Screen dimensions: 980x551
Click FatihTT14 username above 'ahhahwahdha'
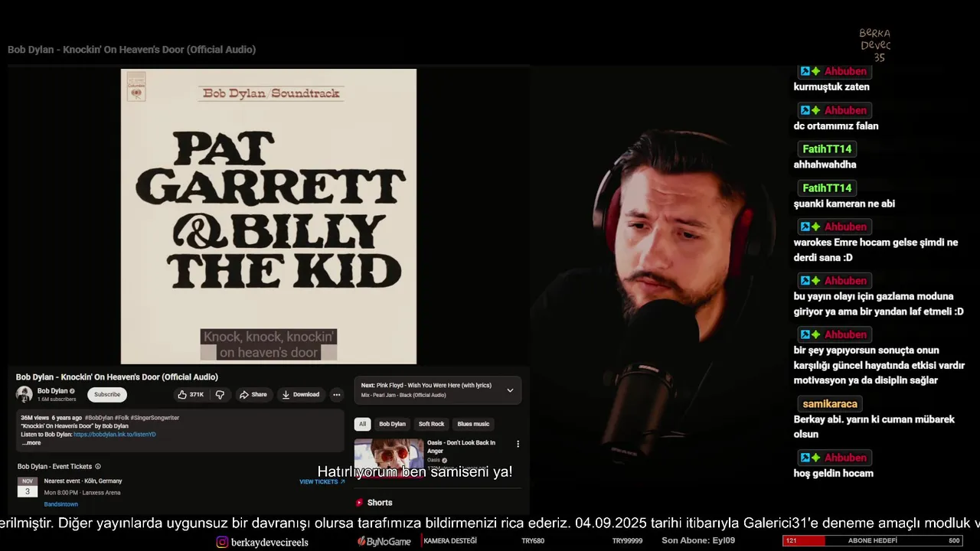[x=827, y=149]
